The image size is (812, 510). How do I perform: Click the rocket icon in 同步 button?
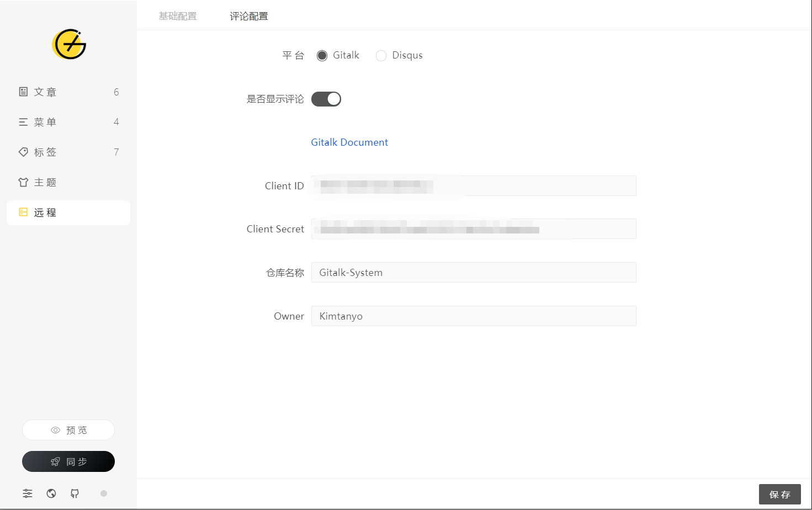click(55, 461)
